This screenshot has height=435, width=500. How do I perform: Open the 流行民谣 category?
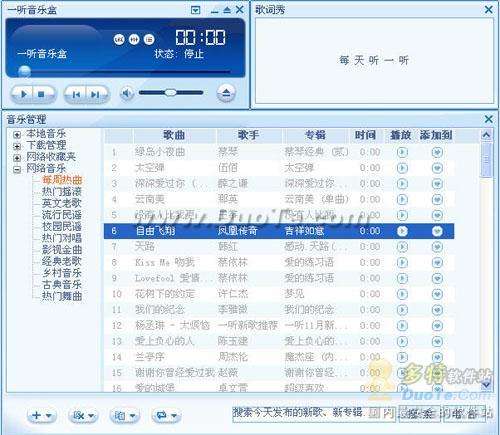click(x=62, y=215)
